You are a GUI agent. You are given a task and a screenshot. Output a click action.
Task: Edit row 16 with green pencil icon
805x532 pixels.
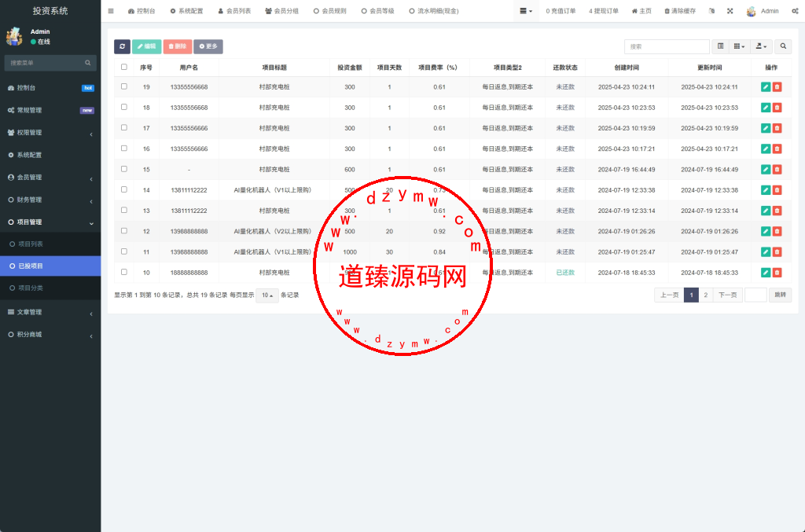click(766, 149)
